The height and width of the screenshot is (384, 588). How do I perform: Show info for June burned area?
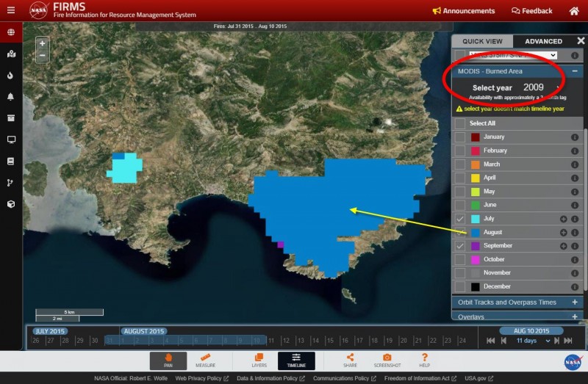pyautogui.click(x=575, y=206)
